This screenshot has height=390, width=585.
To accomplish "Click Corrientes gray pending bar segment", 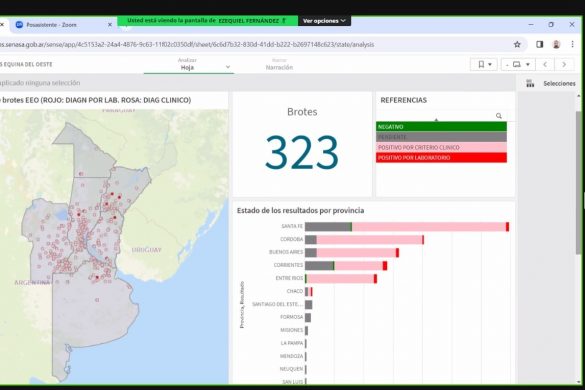I will pos(319,266).
